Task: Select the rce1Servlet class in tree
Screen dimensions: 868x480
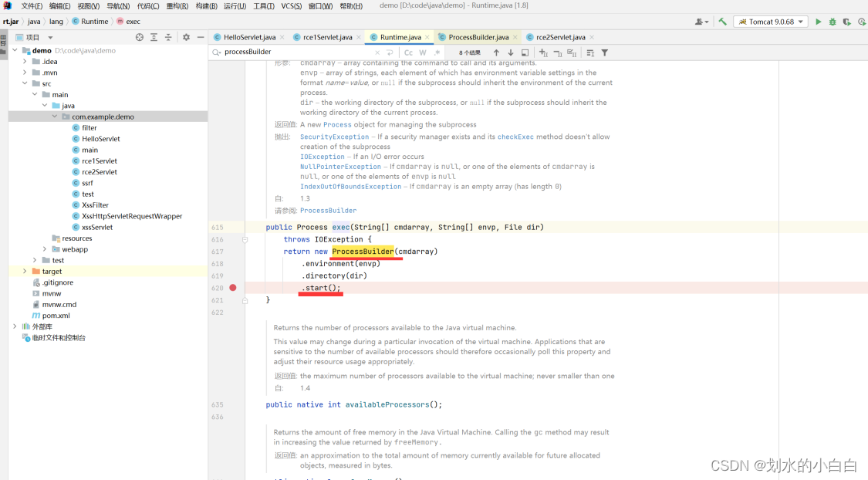Action: pyautogui.click(x=100, y=161)
